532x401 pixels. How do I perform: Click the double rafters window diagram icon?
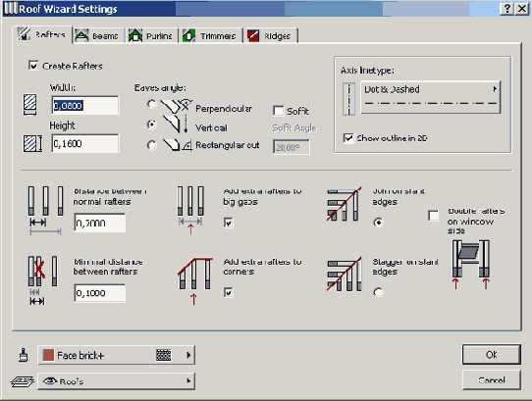[471, 265]
